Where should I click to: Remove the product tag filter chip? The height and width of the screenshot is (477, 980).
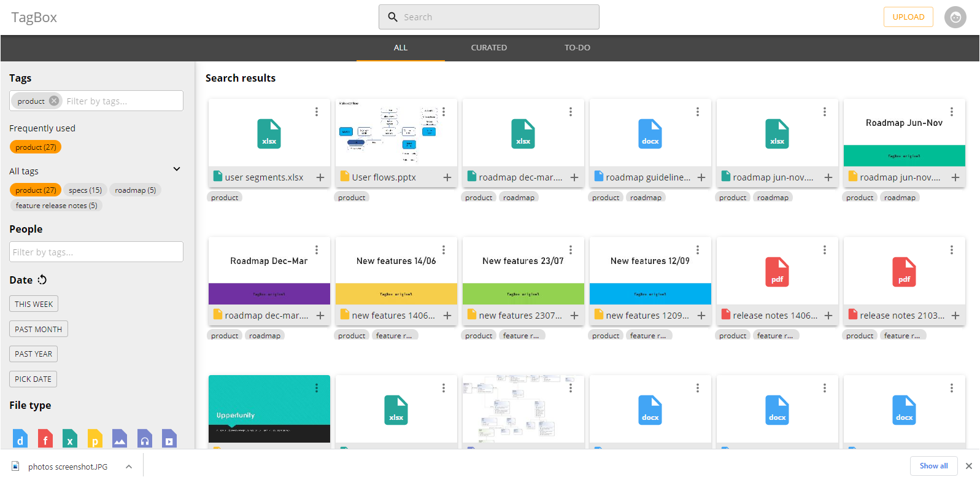(x=54, y=101)
